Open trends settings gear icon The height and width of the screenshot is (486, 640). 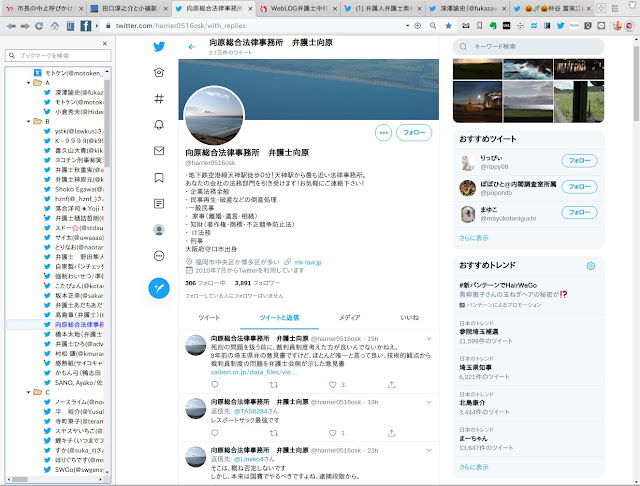pyautogui.click(x=591, y=266)
